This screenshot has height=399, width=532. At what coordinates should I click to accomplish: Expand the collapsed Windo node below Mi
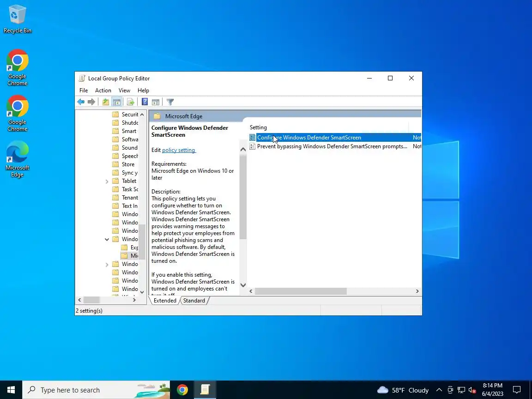[107, 264]
